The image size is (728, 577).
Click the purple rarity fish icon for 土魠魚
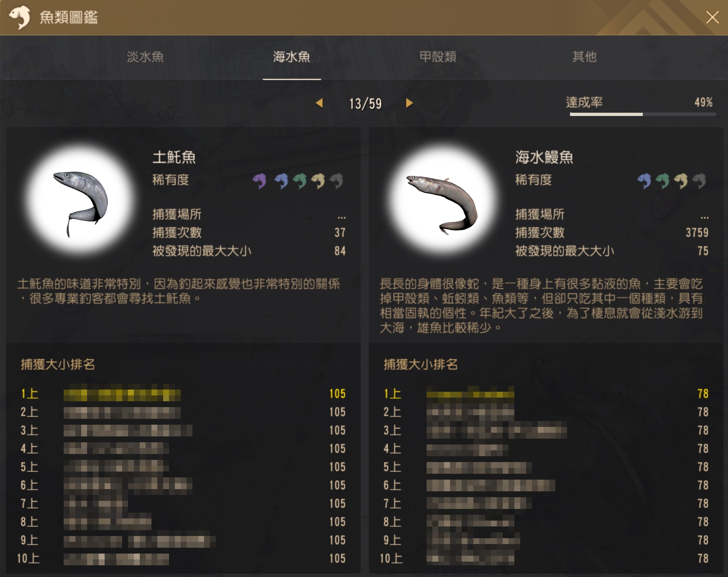(x=259, y=180)
